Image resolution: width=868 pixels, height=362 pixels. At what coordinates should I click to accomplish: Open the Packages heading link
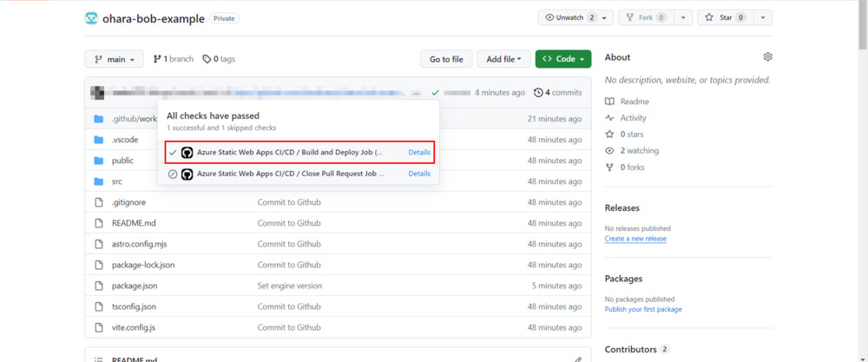(x=624, y=279)
